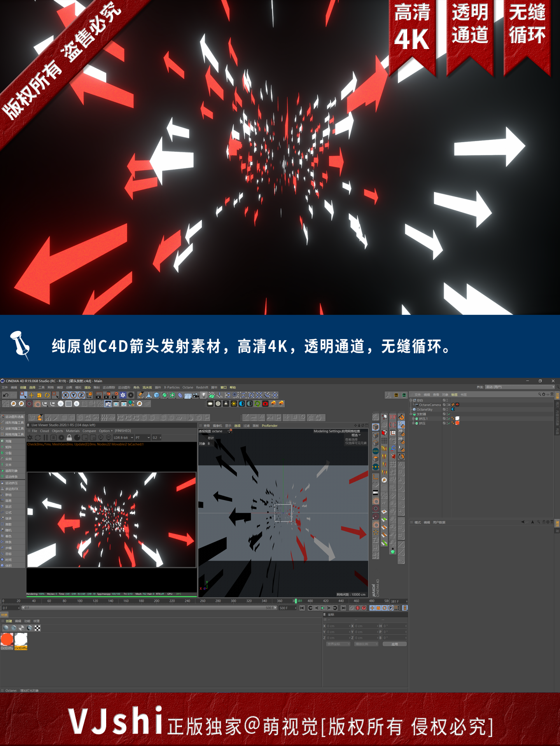Image resolution: width=560 pixels, height=746 pixels.
Task: Click the Cube primitive icon
Action: [156, 395]
